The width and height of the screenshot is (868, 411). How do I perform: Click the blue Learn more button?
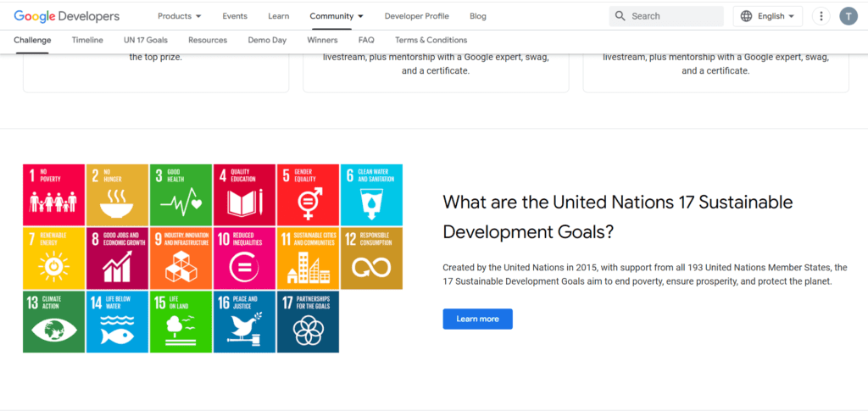point(478,319)
